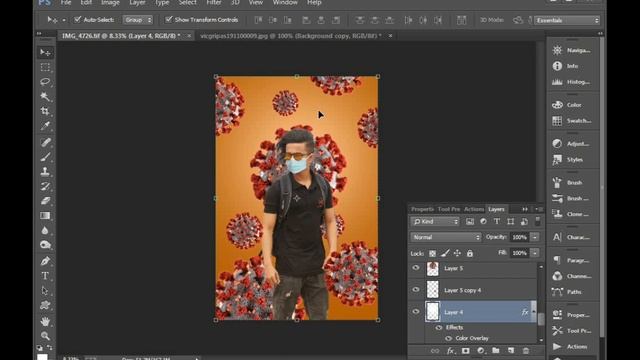Select the Eraser tool
640x360 pixels.
point(45,201)
